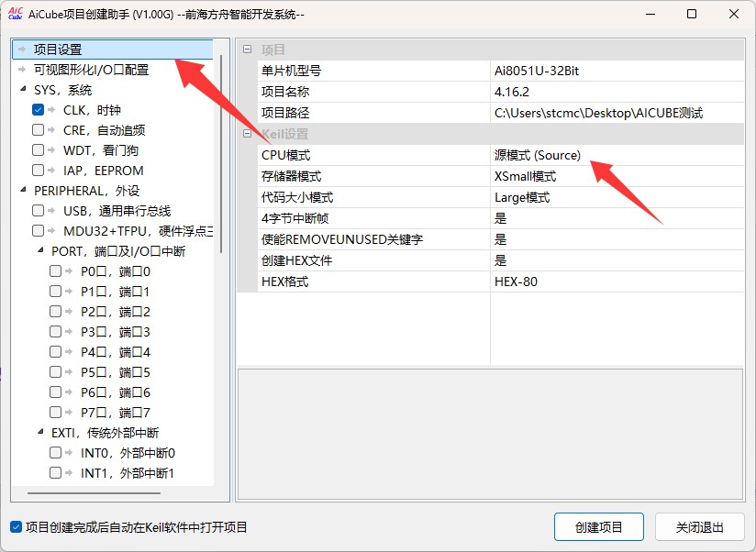Open the 代码大小模式 value Large模式
The height and width of the screenshot is (552, 756).
[617, 197]
